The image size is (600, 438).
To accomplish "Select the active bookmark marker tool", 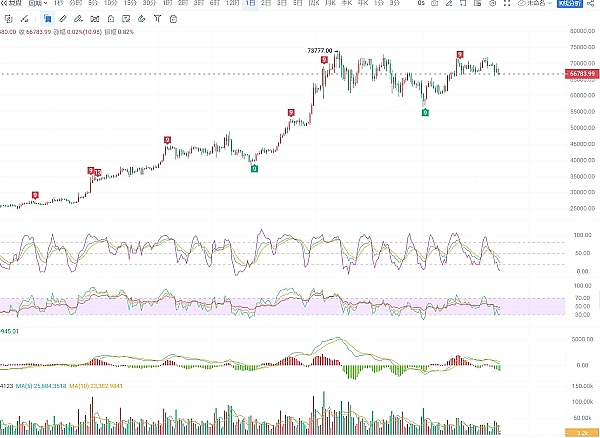I will tap(48, 19).
